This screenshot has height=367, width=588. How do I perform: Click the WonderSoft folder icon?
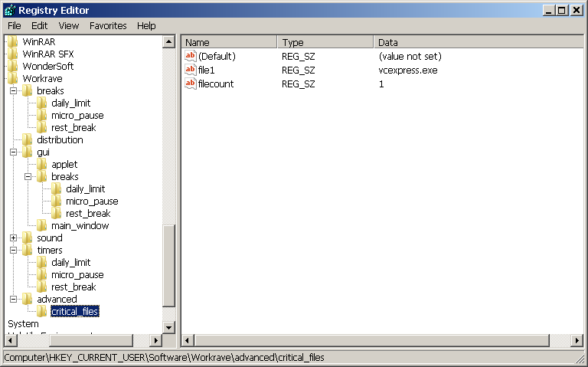[13, 66]
